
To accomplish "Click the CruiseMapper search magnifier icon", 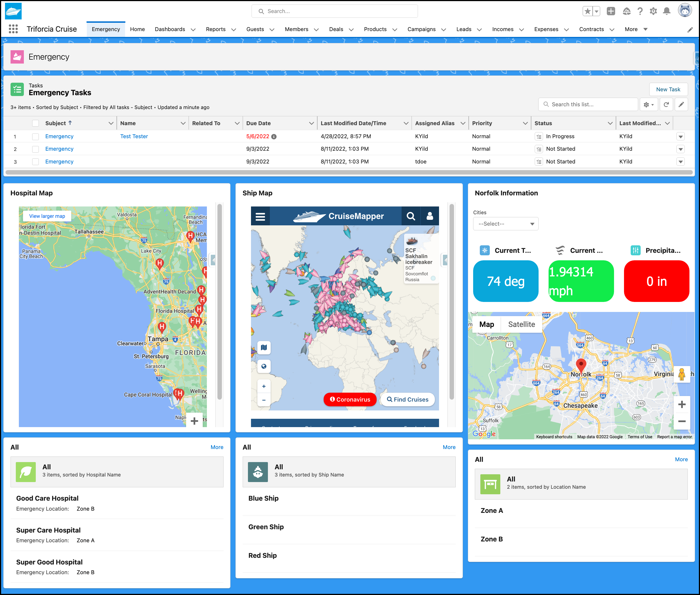I will point(410,216).
